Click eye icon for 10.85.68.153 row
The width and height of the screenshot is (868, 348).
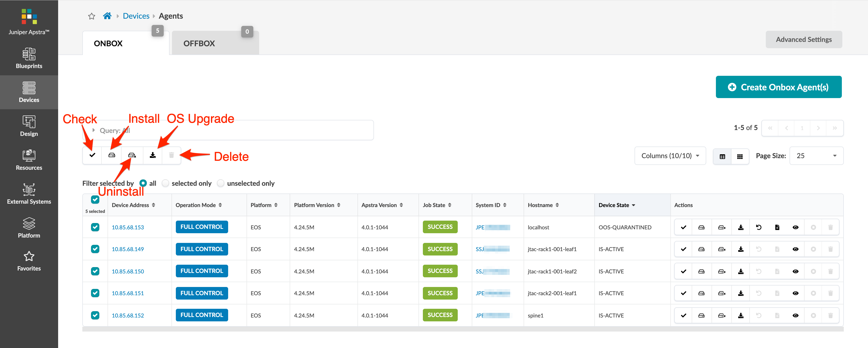click(795, 227)
